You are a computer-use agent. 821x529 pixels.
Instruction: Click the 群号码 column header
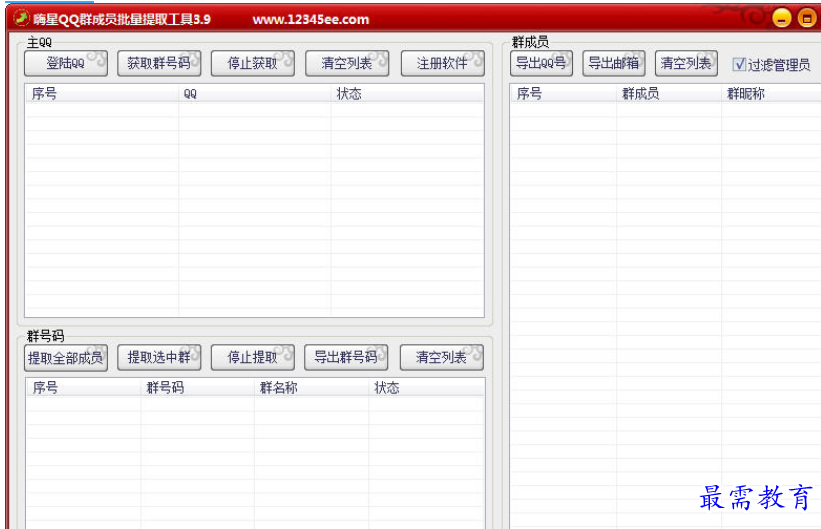198,388
